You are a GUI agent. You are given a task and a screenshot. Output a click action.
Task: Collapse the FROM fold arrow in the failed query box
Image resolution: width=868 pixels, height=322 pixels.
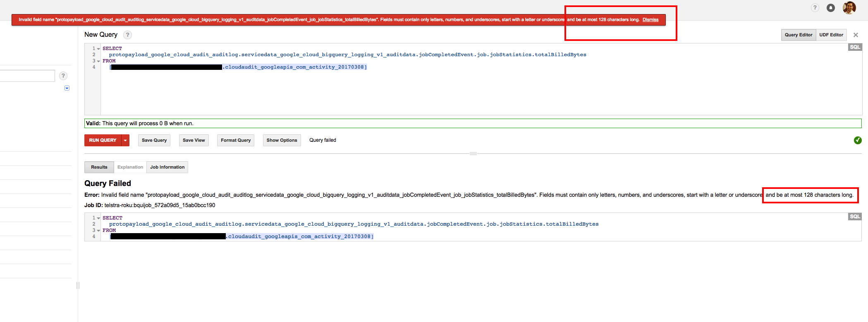(x=98, y=231)
